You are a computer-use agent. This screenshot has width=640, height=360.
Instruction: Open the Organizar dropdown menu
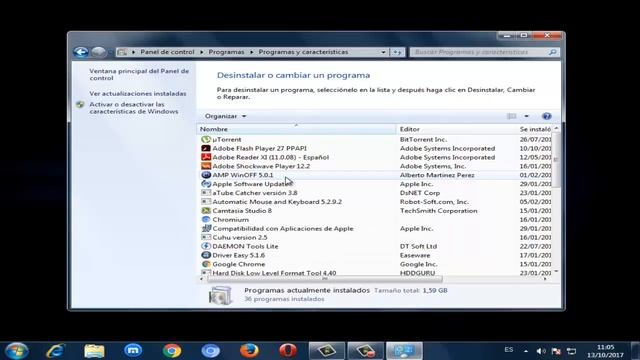click(225, 116)
